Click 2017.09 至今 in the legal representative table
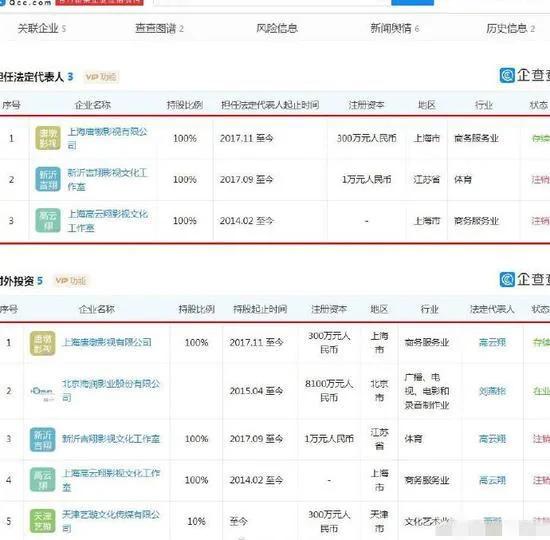550x540 pixels. pos(246,179)
